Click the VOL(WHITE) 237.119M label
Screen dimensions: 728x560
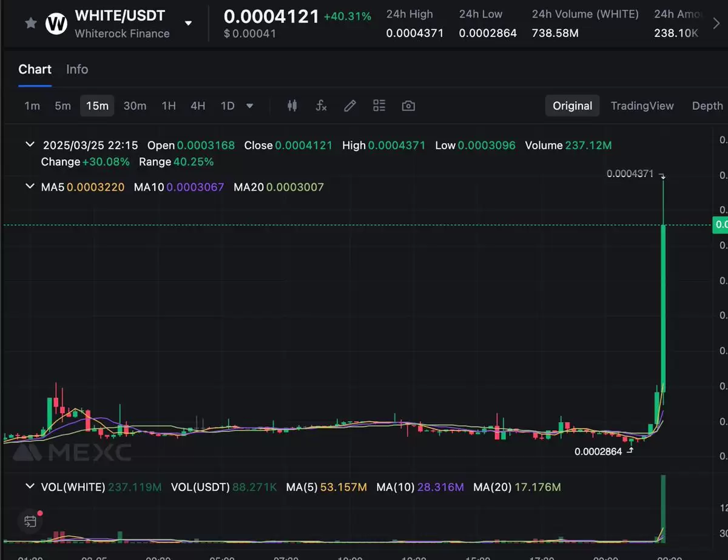pos(101,487)
